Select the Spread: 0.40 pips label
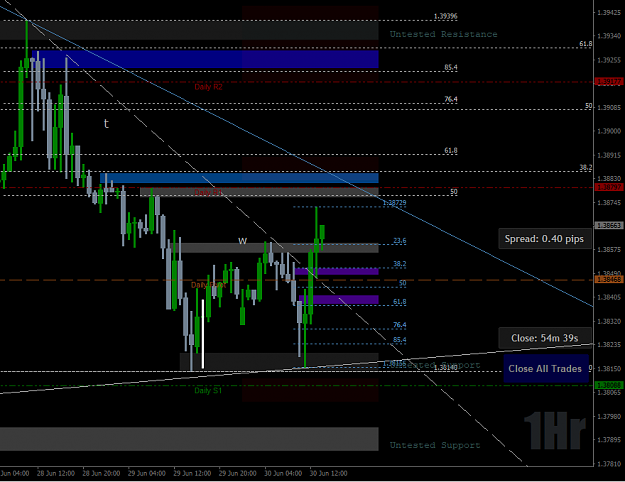Viewport: 625px width, 482px height. click(544, 239)
